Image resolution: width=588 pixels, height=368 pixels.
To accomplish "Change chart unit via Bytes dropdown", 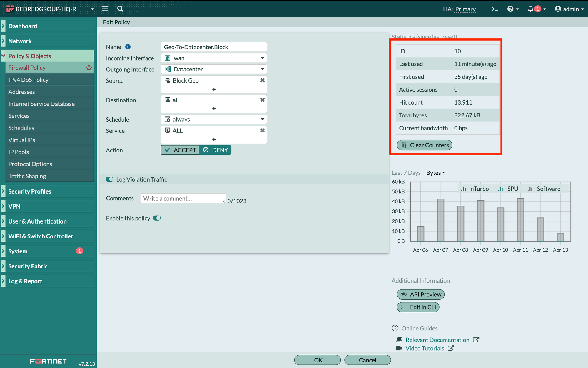I will [x=435, y=173].
